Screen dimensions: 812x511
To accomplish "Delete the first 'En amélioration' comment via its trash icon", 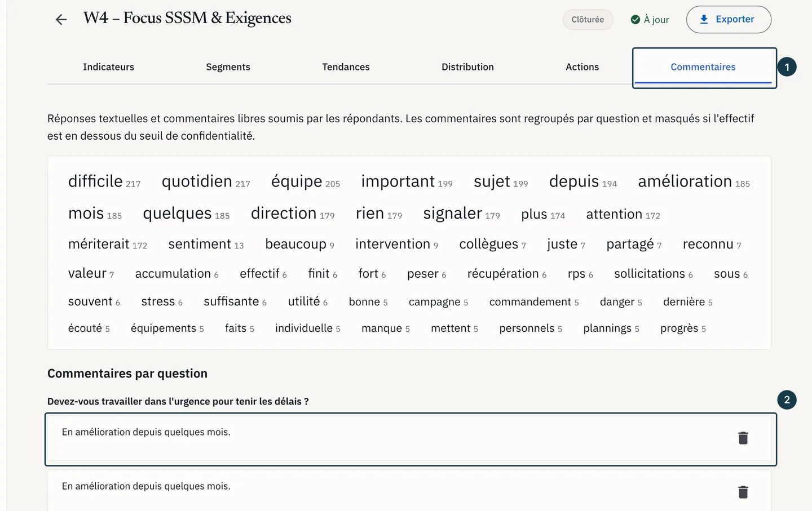I will tap(743, 438).
